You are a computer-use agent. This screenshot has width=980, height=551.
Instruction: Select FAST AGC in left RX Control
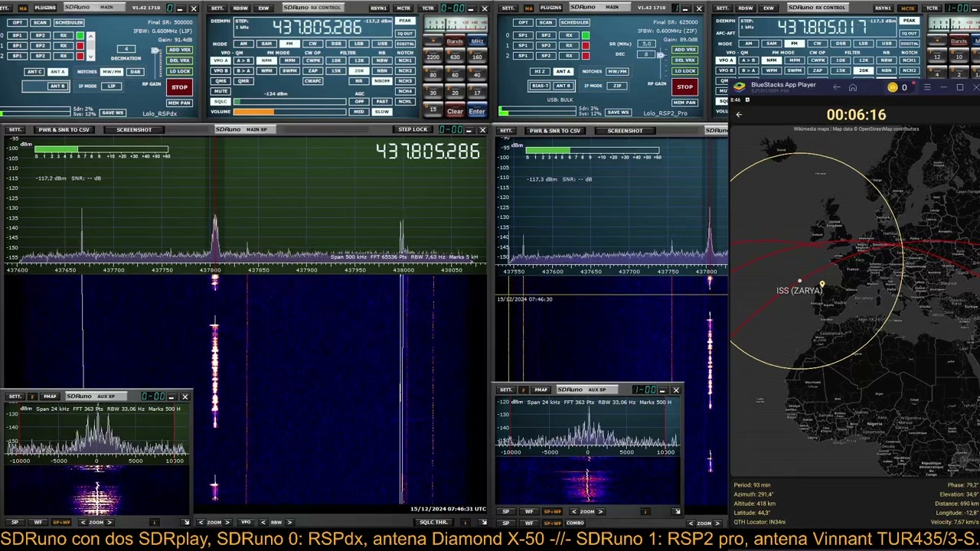382,102
